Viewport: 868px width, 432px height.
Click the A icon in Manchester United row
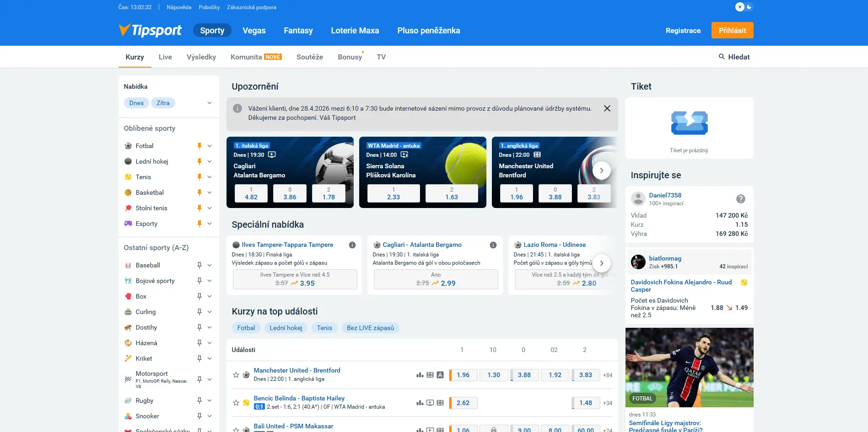(440, 375)
